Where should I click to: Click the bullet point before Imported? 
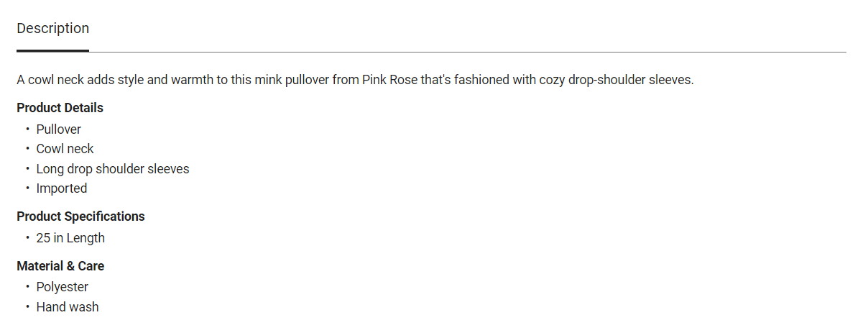(x=27, y=188)
